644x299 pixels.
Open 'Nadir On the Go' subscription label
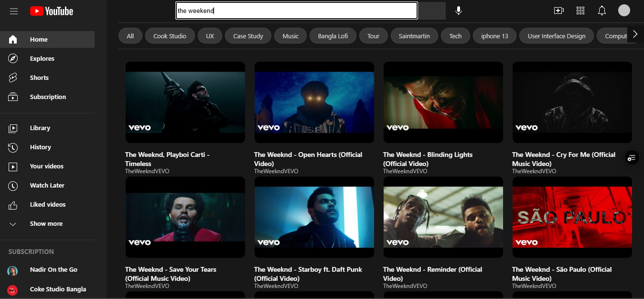[54, 270]
